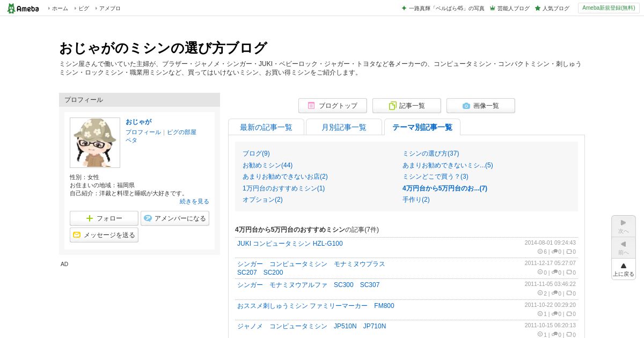Click date 2011-12-17 05:27:07

pyautogui.click(x=550, y=263)
